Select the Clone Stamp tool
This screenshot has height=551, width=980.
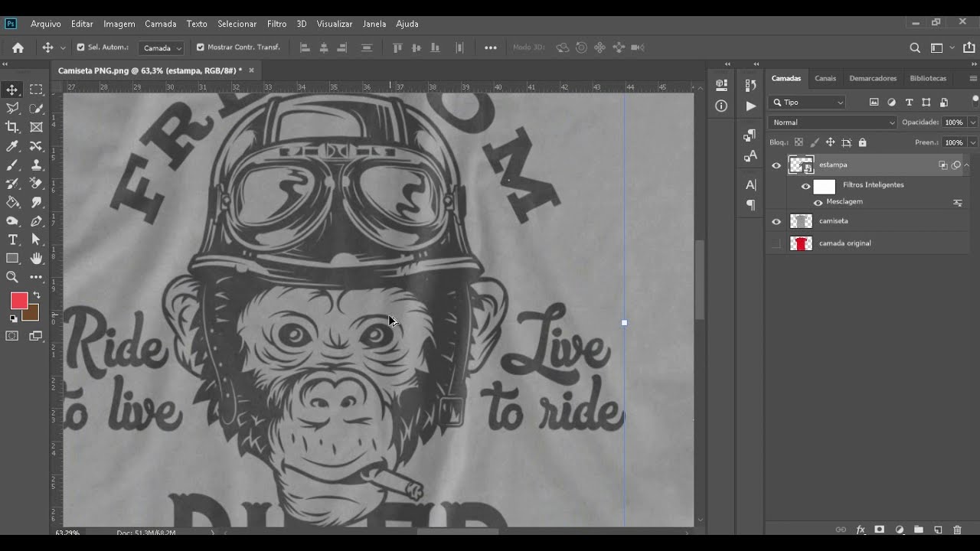point(36,165)
